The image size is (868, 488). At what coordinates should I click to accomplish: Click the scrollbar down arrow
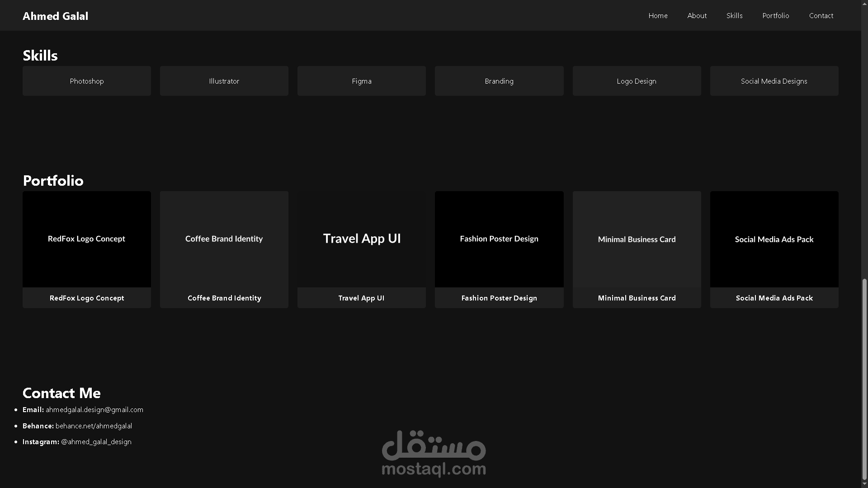click(x=864, y=484)
